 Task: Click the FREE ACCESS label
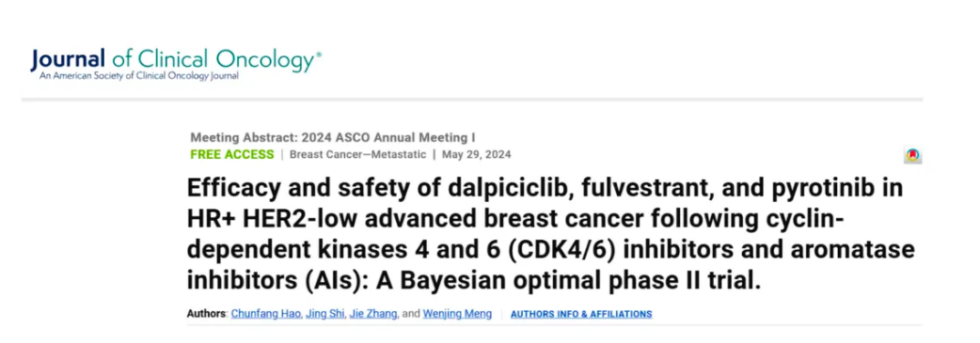[x=232, y=154]
